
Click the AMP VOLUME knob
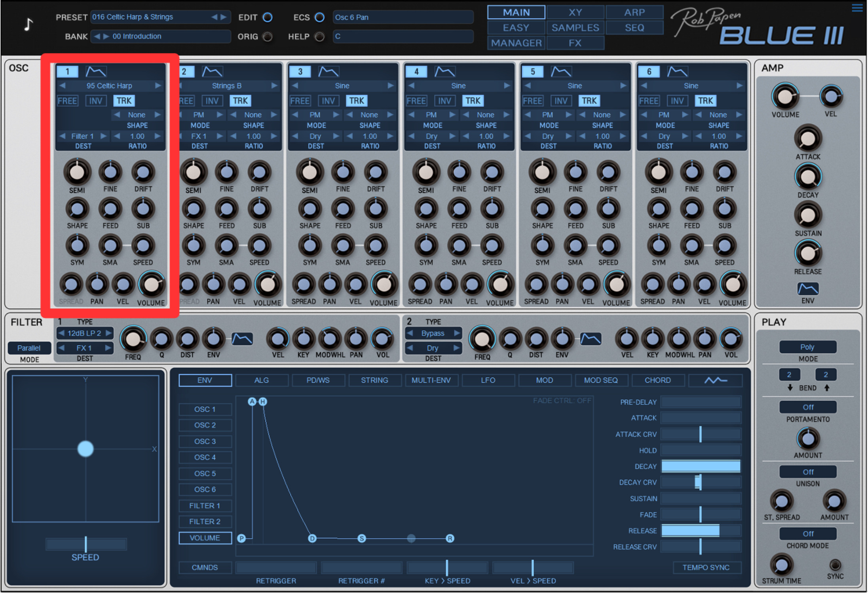[x=785, y=97]
